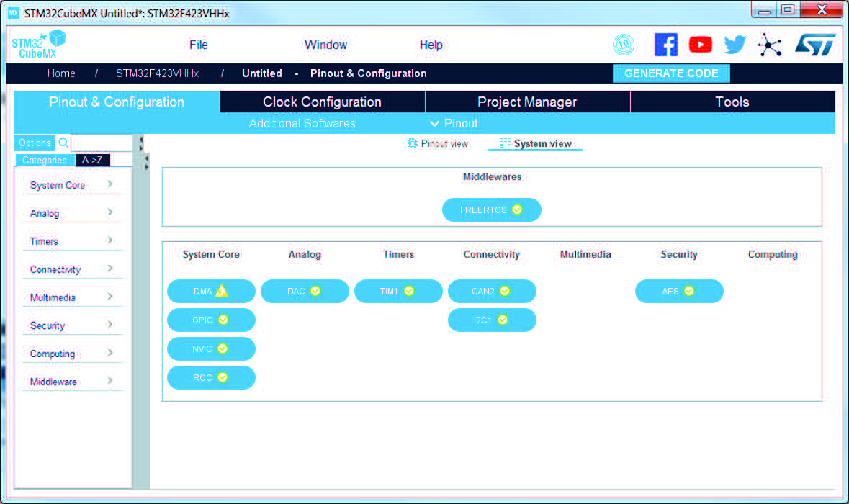Click the peripheral search input field
This screenshot has height=504, width=849.
tap(102, 143)
